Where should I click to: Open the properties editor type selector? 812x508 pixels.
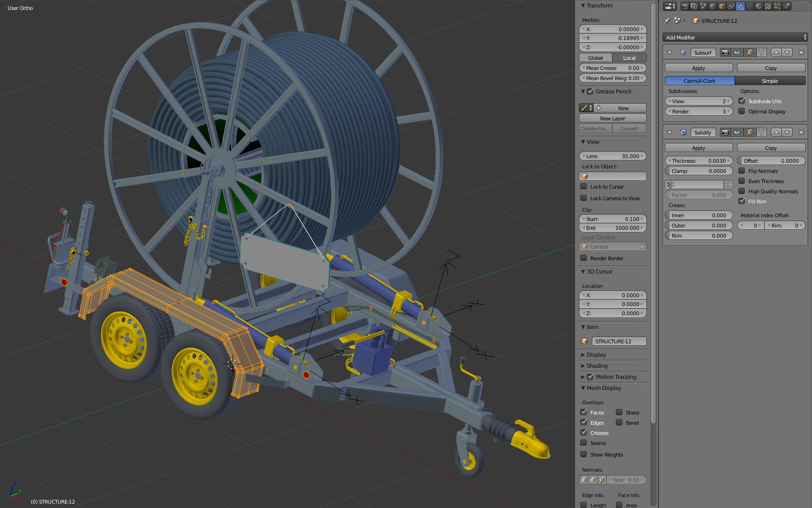coord(670,6)
